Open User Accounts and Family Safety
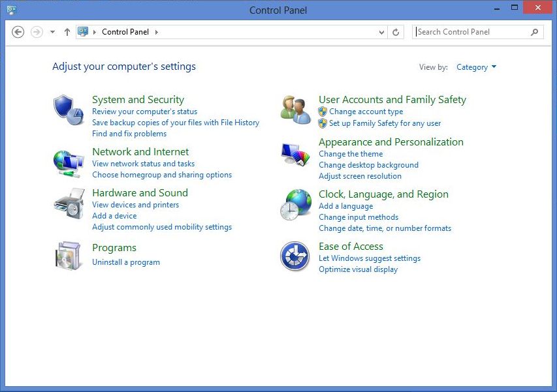This screenshot has width=557, height=392. click(x=392, y=100)
